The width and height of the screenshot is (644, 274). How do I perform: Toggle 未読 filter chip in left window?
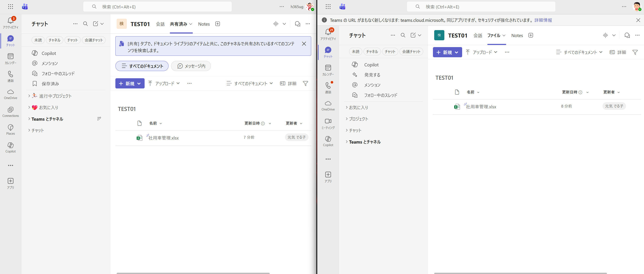[38, 40]
